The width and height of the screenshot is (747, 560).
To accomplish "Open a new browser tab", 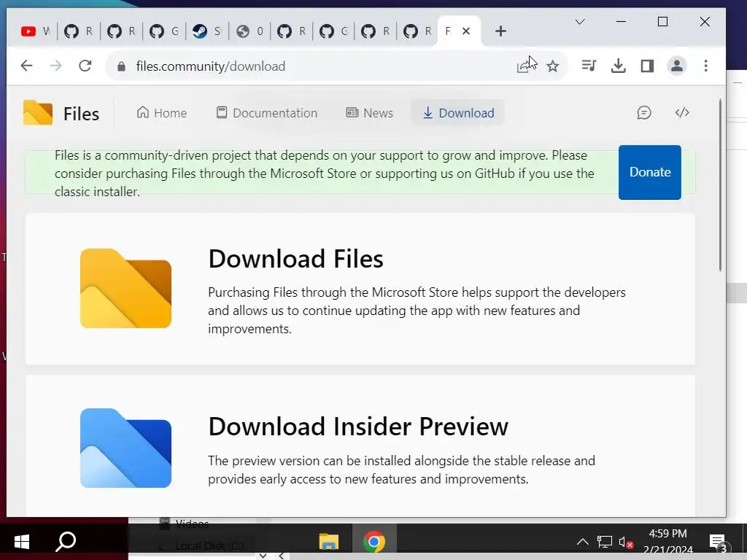I will click(500, 31).
